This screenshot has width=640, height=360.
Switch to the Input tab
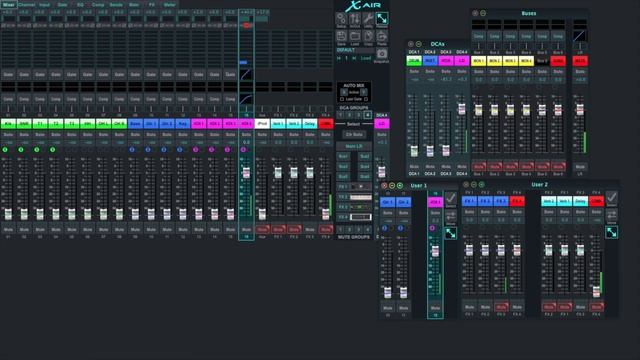click(x=44, y=4)
